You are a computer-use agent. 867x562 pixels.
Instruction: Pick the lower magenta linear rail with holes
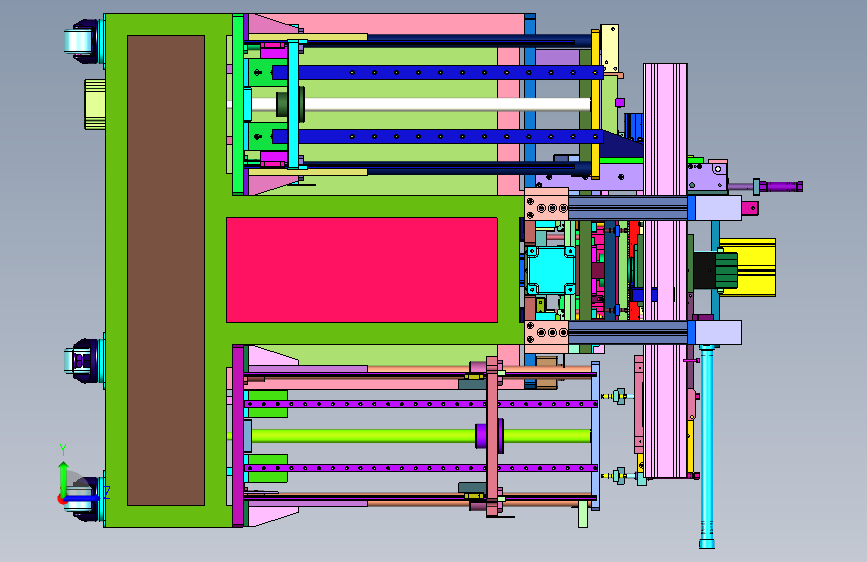[x=422, y=468]
